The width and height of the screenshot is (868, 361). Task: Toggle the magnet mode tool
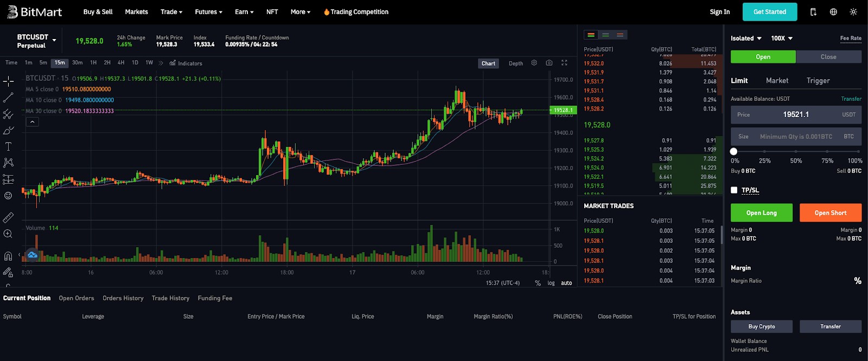(x=8, y=256)
